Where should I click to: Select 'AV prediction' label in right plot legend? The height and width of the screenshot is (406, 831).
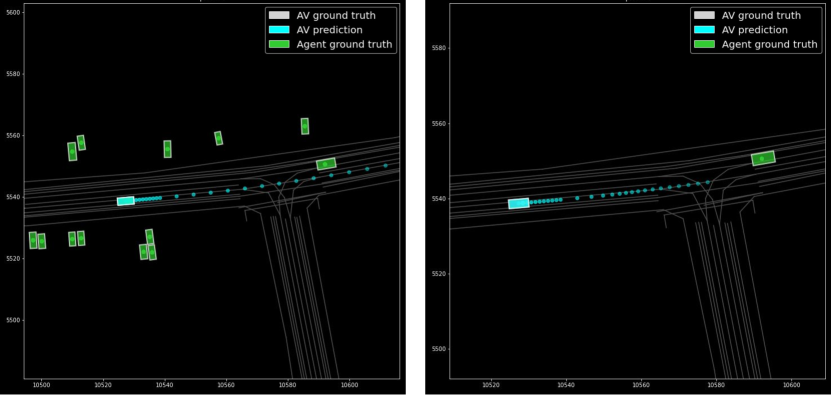click(x=754, y=30)
